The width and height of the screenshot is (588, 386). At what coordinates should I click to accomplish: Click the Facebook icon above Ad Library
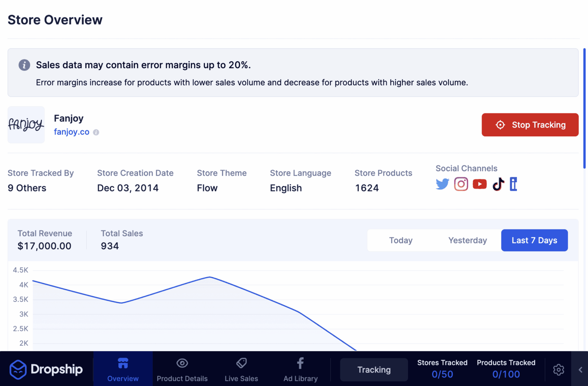tap(300, 363)
